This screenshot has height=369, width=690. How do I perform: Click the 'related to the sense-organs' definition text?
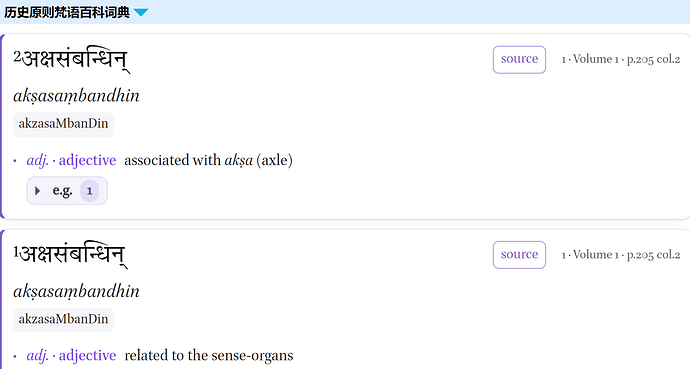tap(209, 355)
